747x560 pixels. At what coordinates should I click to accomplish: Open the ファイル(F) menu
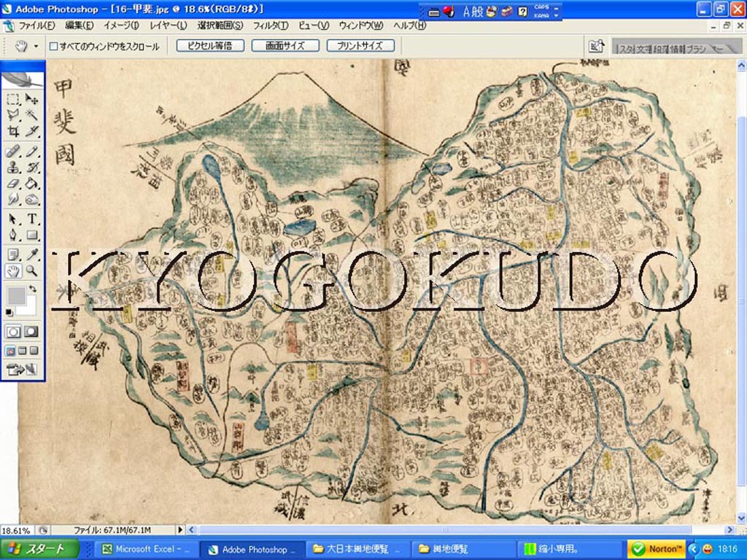tap(36, 26)
